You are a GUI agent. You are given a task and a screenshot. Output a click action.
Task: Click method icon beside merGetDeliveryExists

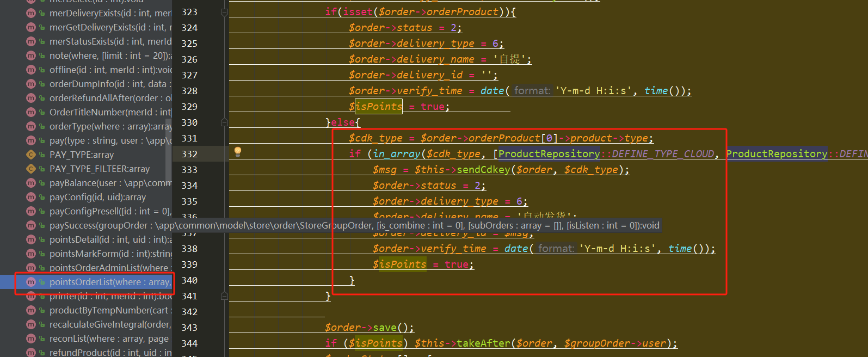point(31,27)
